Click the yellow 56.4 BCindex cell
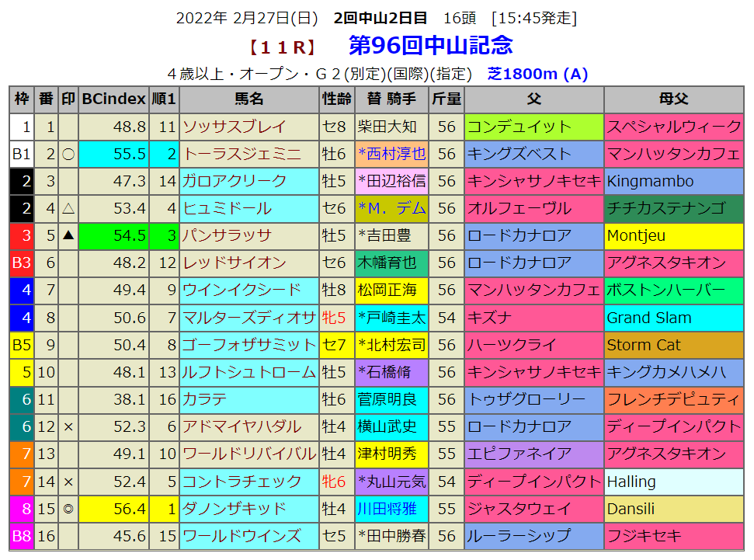754x560 pixels. coord(114,509)
